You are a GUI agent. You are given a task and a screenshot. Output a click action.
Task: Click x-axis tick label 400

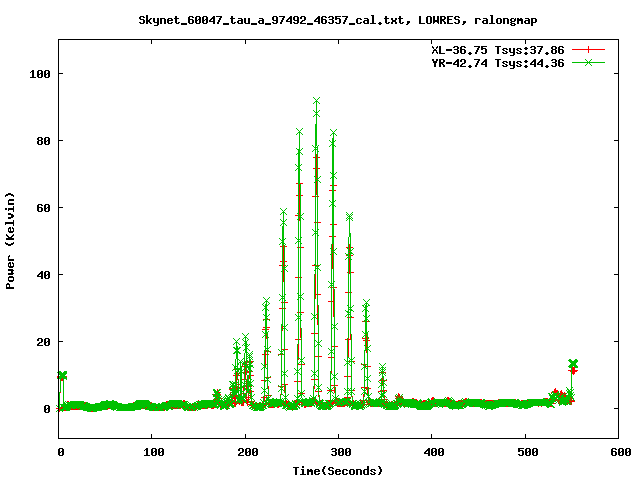pyautogui.click(x=434, y=452)
